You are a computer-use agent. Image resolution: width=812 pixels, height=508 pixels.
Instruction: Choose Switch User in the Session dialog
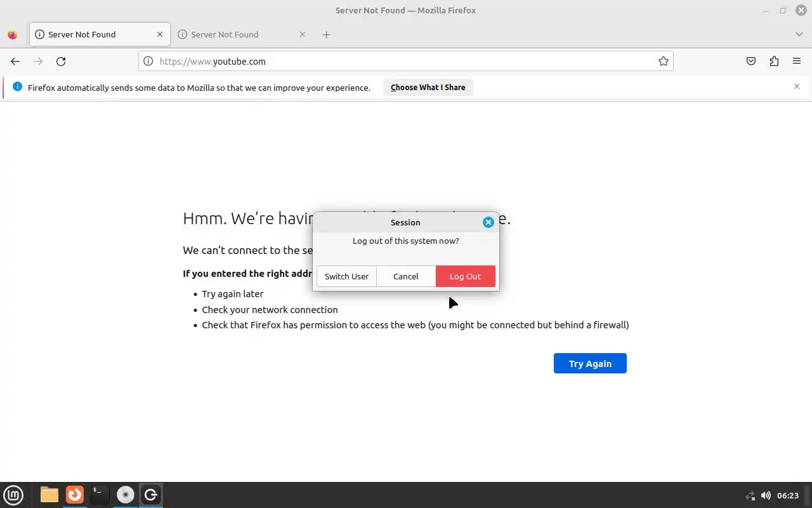pos(346,276)
